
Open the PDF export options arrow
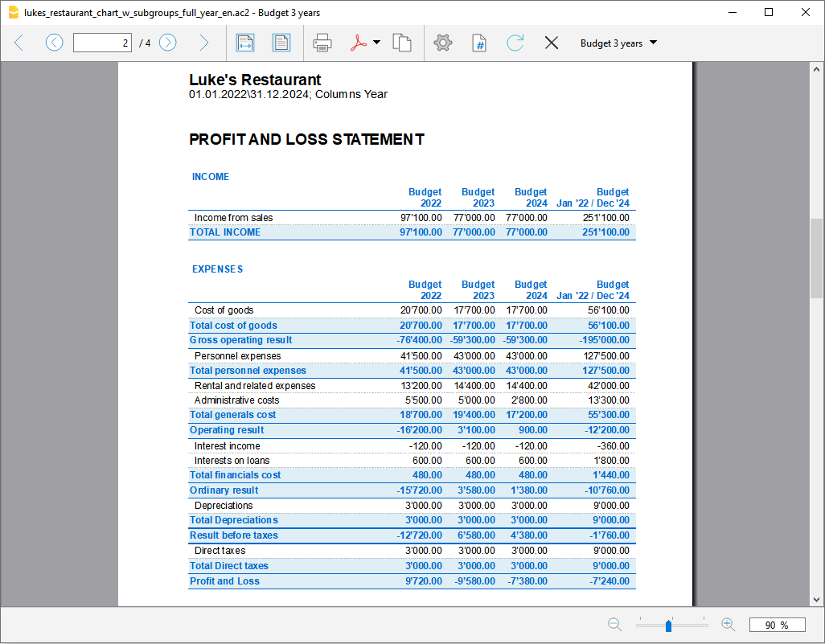click(x=375, y=43)
